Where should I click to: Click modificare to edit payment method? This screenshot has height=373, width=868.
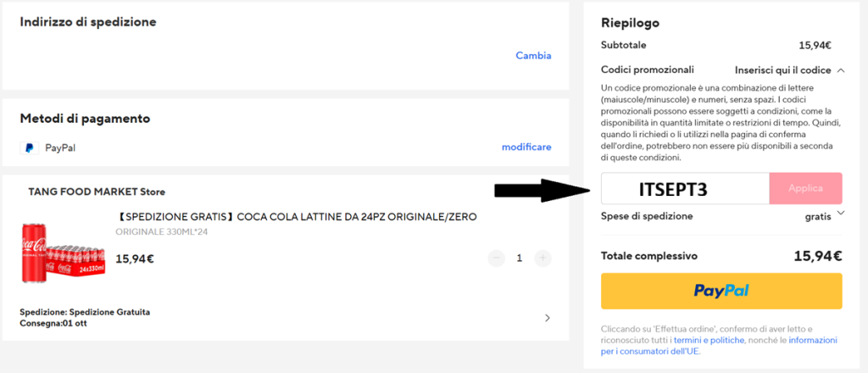coord(526,147)
